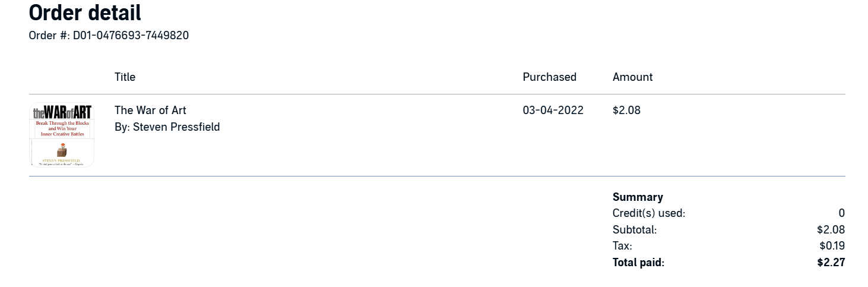Click the Order # label text
The height and width of the screenshot is (287, 868).
49,36
